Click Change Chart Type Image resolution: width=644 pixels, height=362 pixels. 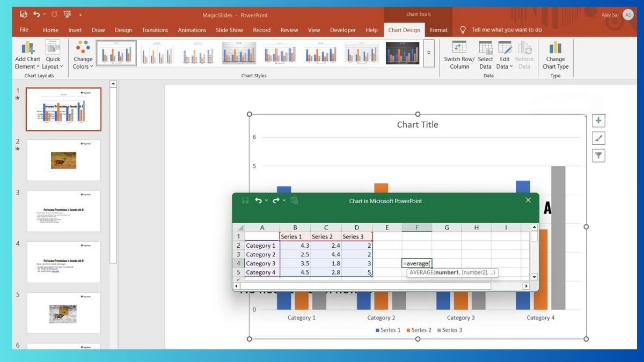point(555,54)
